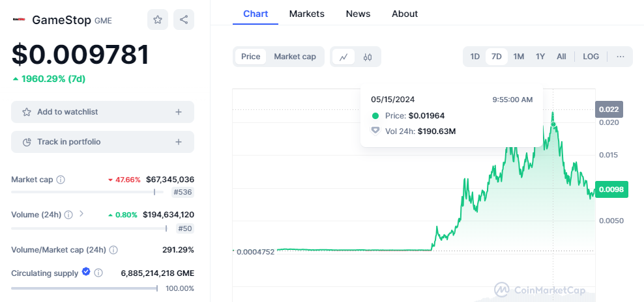The image size is (644, 302).
Task: Select the 7D time range
Action: tap(497, 57)
